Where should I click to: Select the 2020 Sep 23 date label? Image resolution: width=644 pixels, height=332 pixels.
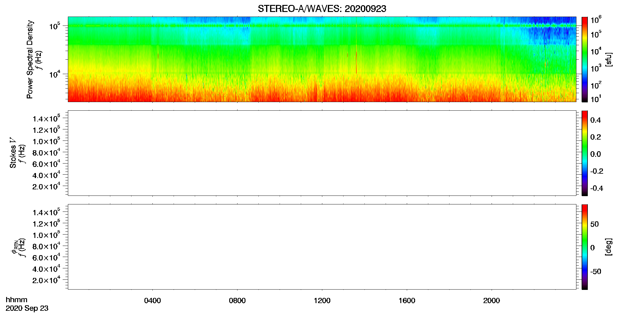click(x=27, y=308)
